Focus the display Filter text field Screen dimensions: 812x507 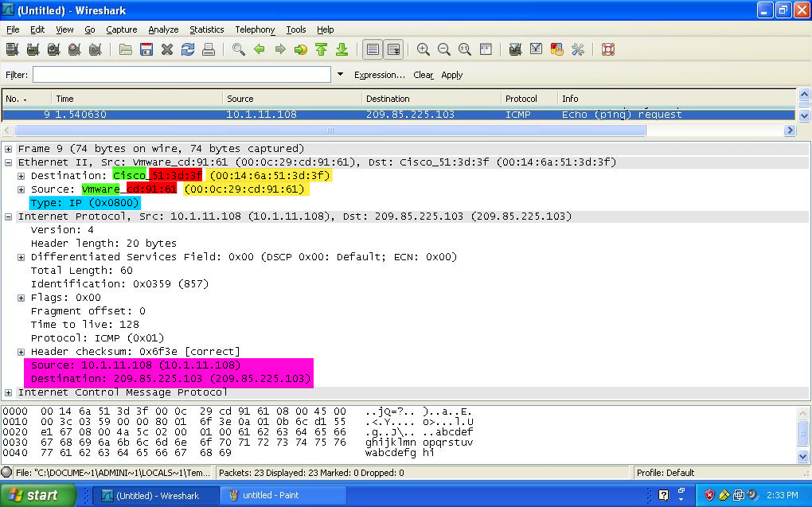pos(182,75)
